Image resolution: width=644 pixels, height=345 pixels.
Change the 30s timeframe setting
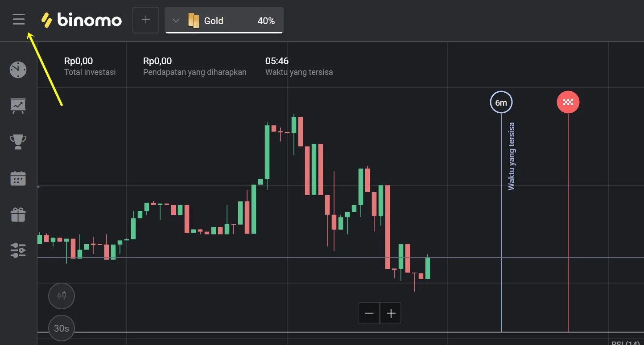pyautogui.click(x=62, y=329)
